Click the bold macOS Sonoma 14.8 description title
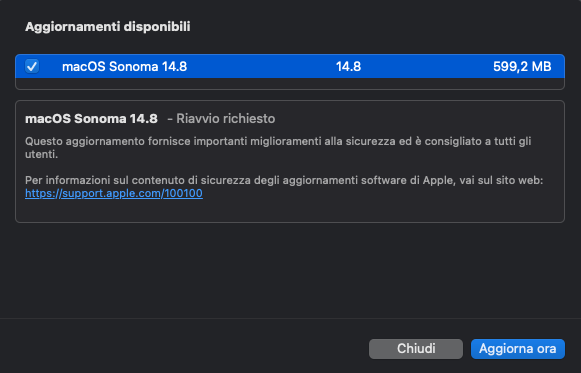The image size is (581, 373). click(91, 119)
